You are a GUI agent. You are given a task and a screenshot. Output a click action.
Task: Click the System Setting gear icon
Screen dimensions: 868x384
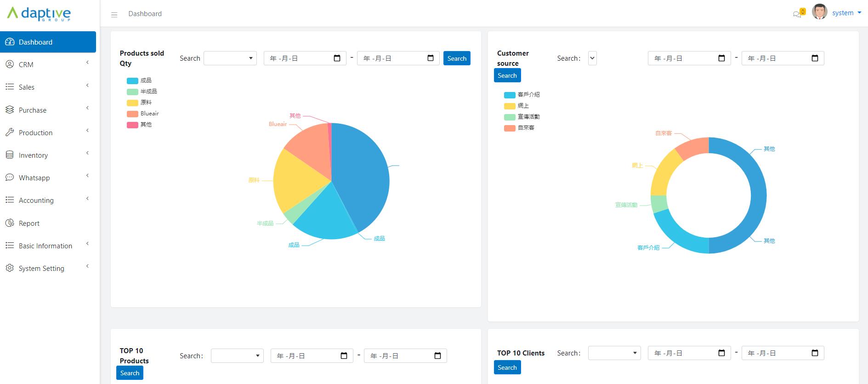pos(10,268)
